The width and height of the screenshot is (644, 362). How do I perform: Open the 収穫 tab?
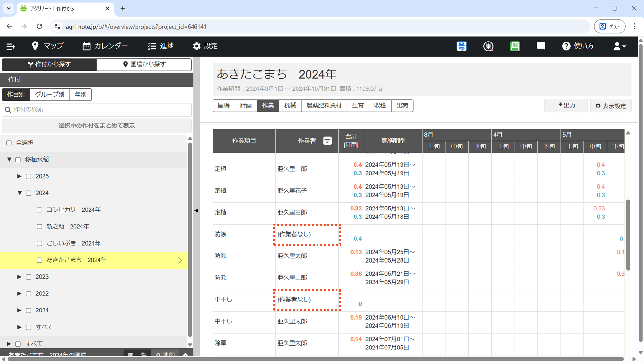380,106
